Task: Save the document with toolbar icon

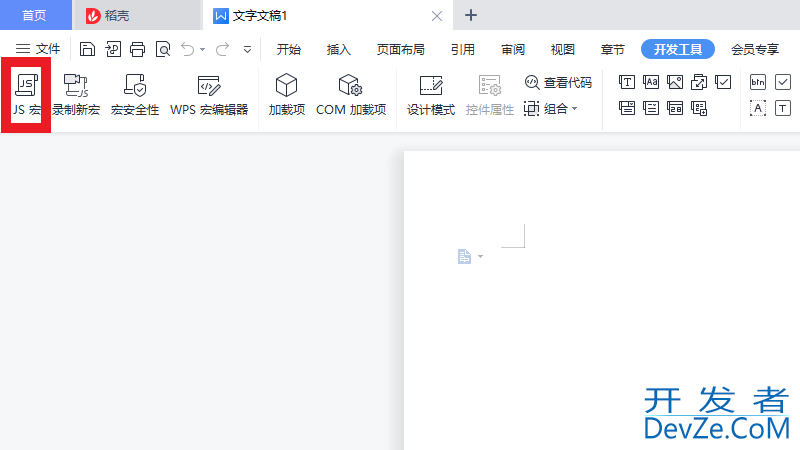Action: pyautogui.click(x=87, y=49)
